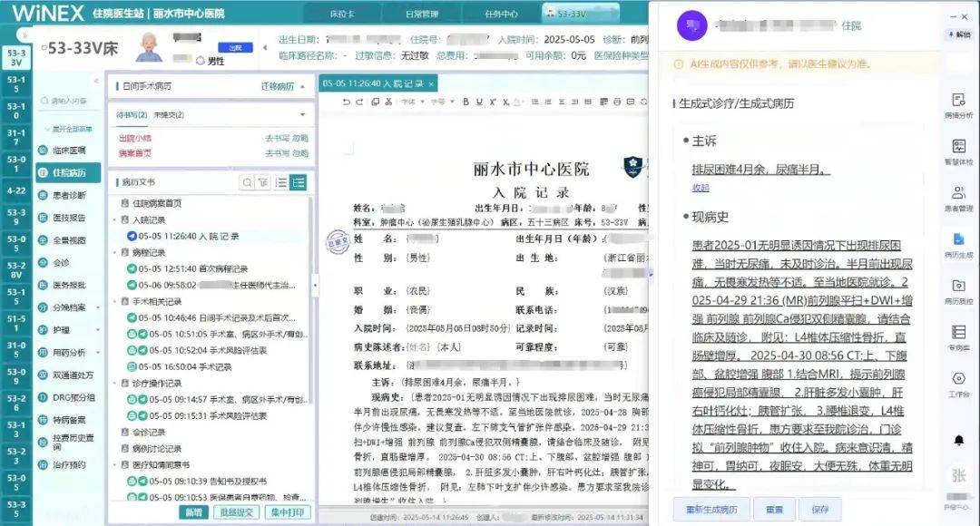The width and height of the screenshot is (980, 526).
Task: Toggle tree view mode in 病历文书 panel
Action: (x=298, y=183)
